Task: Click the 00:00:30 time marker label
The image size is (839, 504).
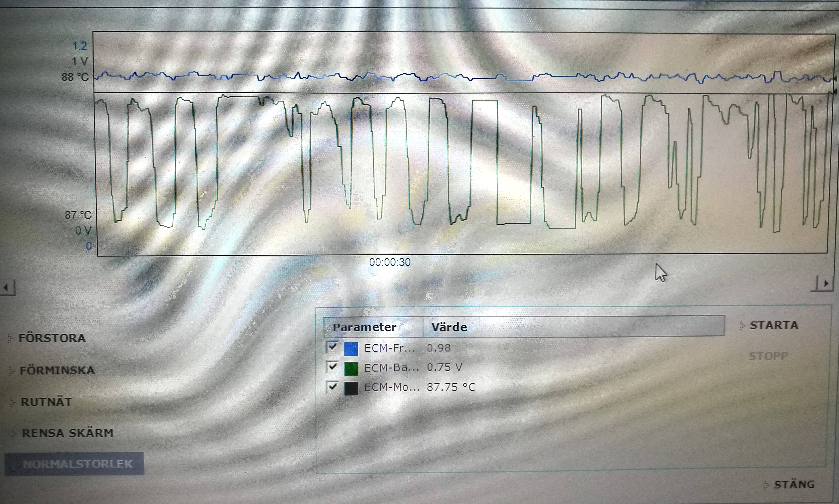Action: 389,262
